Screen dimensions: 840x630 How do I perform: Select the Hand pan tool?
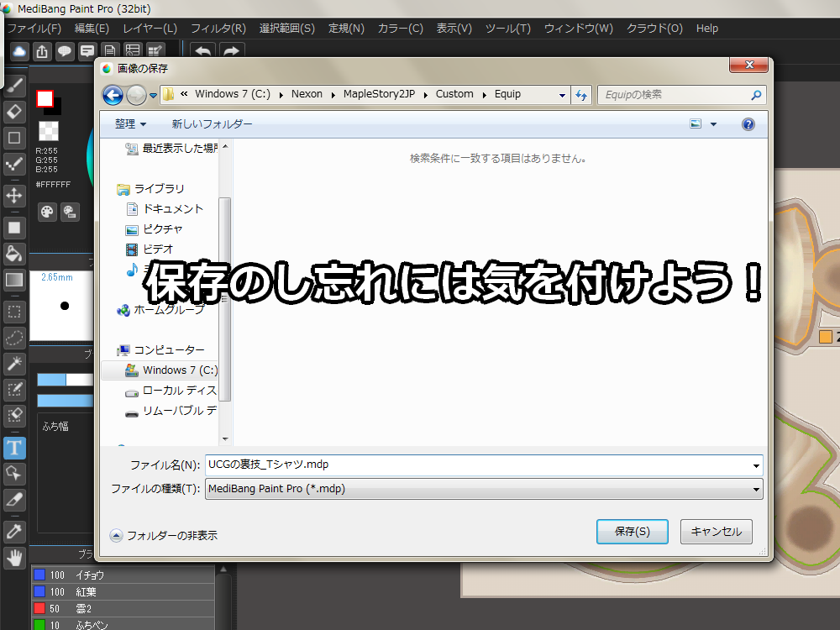coord(14,559)
